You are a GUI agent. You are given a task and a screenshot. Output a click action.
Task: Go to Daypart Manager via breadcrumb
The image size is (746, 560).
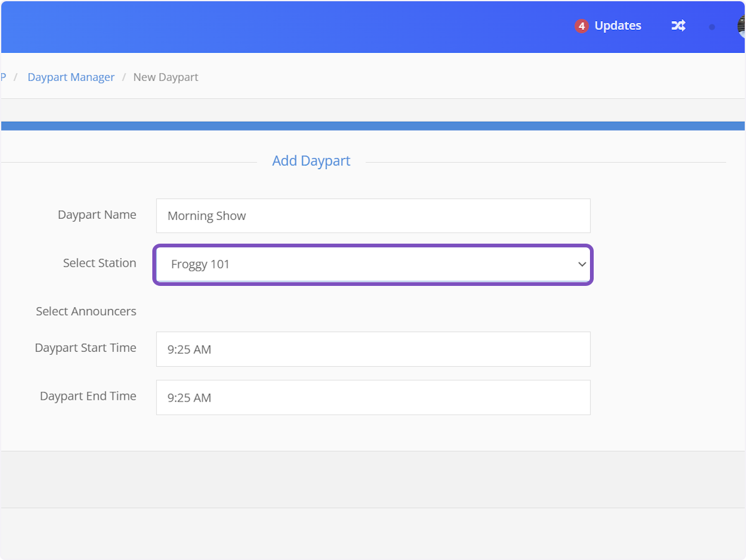click(71, 77)
